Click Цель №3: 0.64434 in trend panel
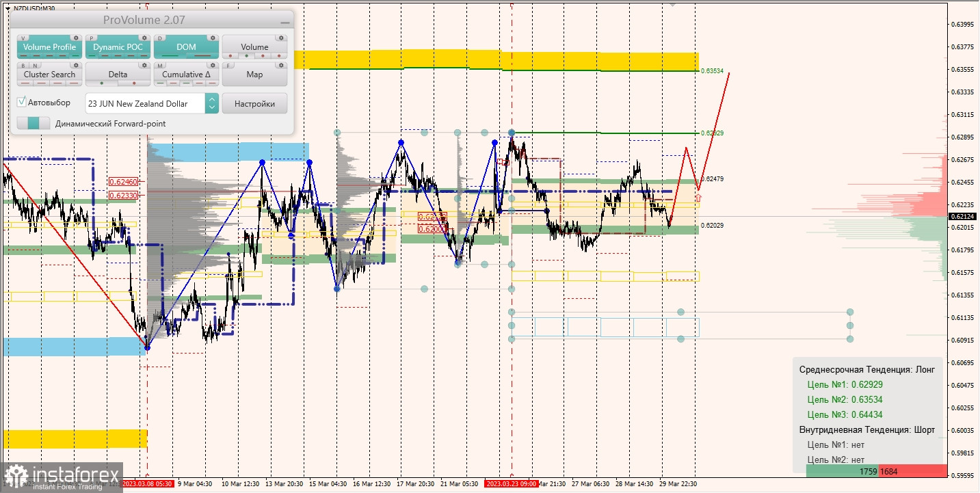This screenshot has height=493, width=980. tap(845, 414)
